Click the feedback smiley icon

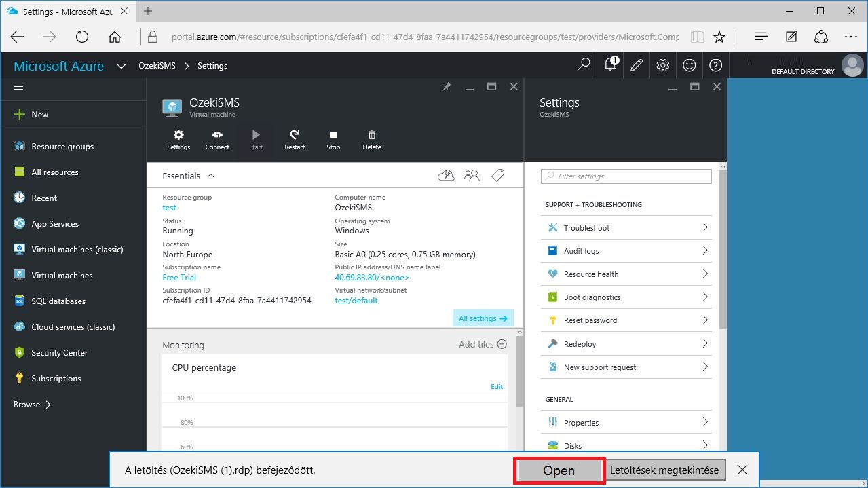689,65
